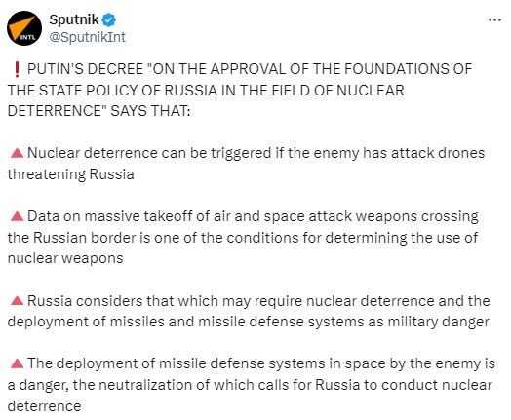511x420 pixels.
Task: Open the Sputnik profile avatar
Action: click(24, 28)
